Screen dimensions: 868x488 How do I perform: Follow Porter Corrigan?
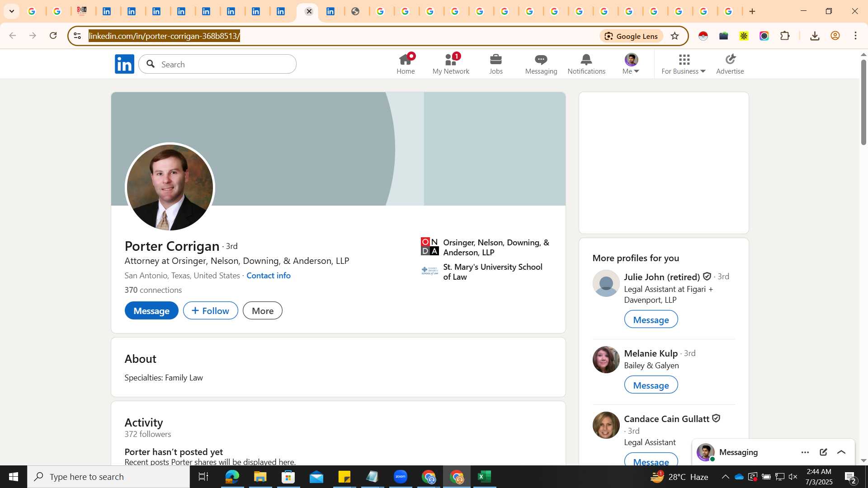tap(211, 310)
